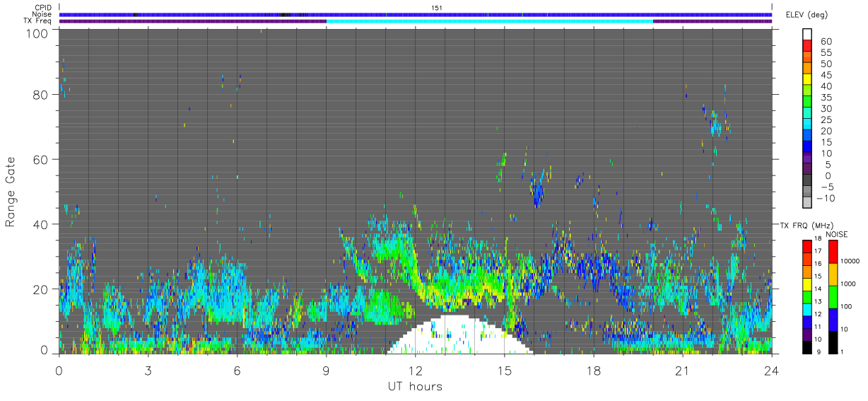868x401 pixels.
Task: Select the CPID value "151" above the plot
Action: pos(437,8)
